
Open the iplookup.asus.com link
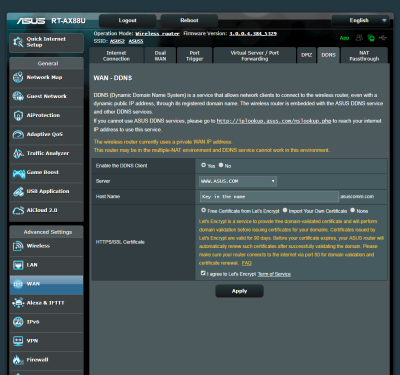click(274, 121)
